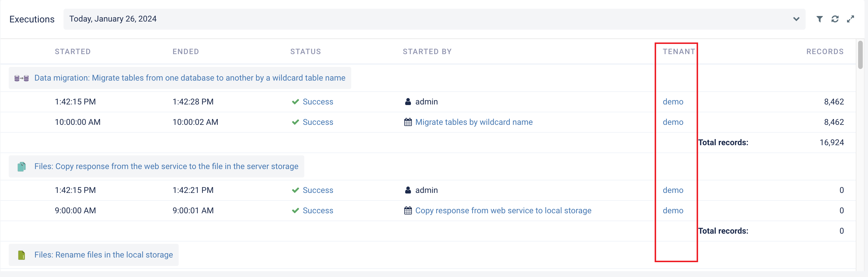868x277 pixels.
Task: Click the Rename files flow icon
Action: point(22,255)
